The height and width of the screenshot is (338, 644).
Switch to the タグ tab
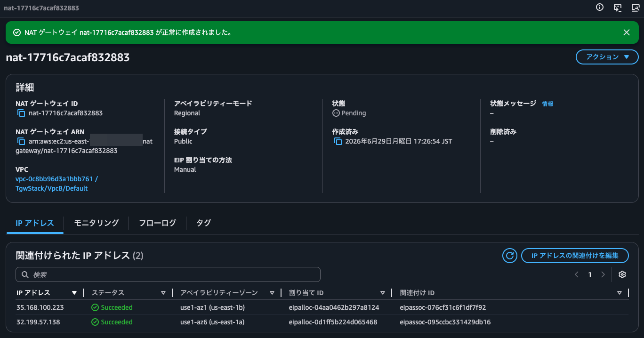[203, 223]
